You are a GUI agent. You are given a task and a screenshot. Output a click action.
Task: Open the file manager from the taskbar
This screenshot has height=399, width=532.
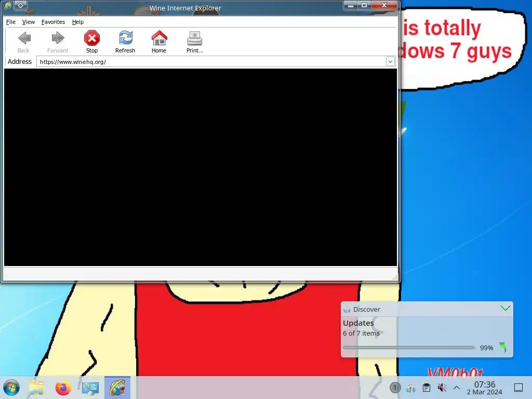36,388
